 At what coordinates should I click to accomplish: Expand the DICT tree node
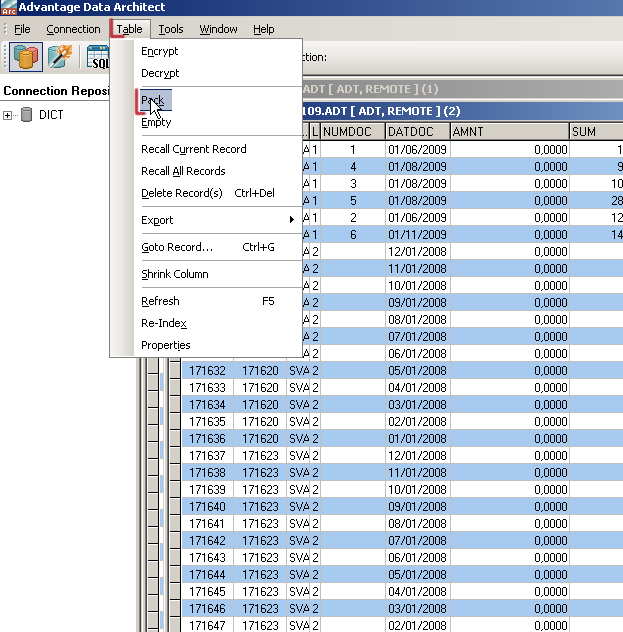click(7, 115)
